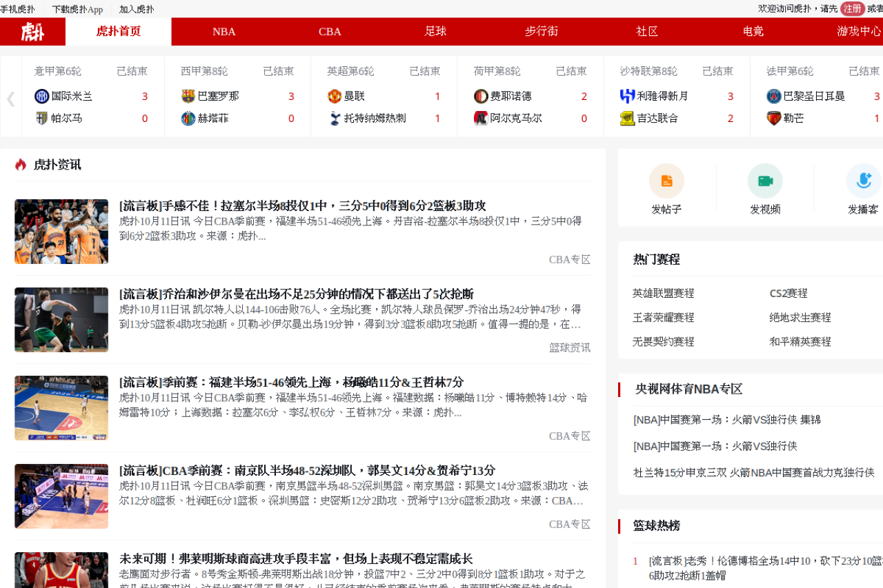Click the green 发视频 video camera icon
Image resolution: width=883 pixels, height=588 pixels.
tap(765, 181)
